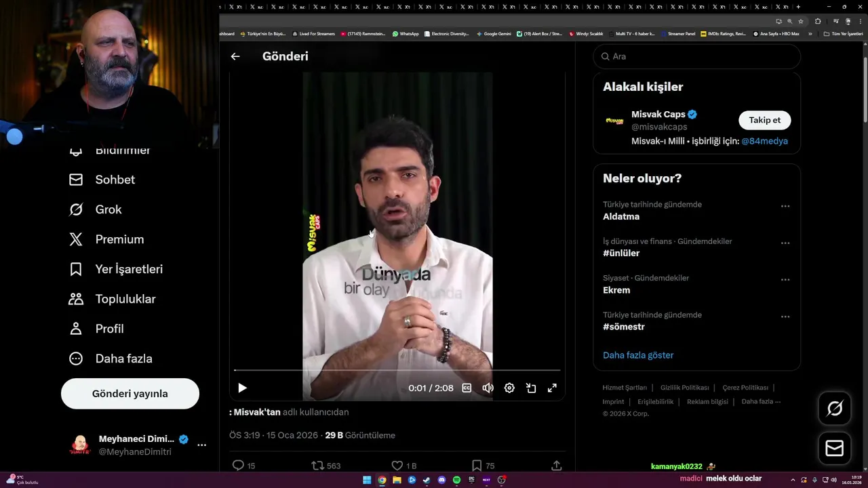The image size is (868, 488).
Task: Open the Bildirimler notifications sidebar item
Action: coord(109,150)
